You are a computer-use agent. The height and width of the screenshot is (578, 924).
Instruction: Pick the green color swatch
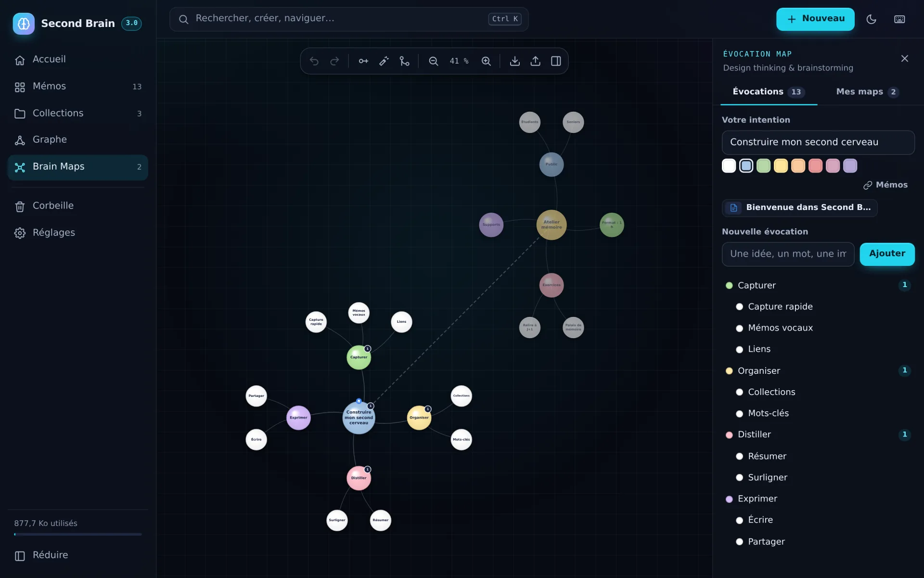pyautogui.click(x=763, y=166)
